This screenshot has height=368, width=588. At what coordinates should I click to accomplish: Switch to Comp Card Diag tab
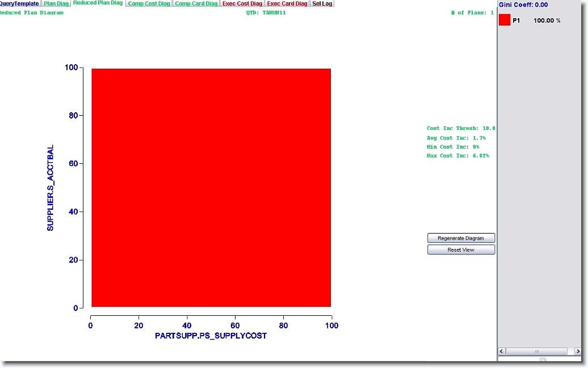pyautogui.click(x=196, y=3)
